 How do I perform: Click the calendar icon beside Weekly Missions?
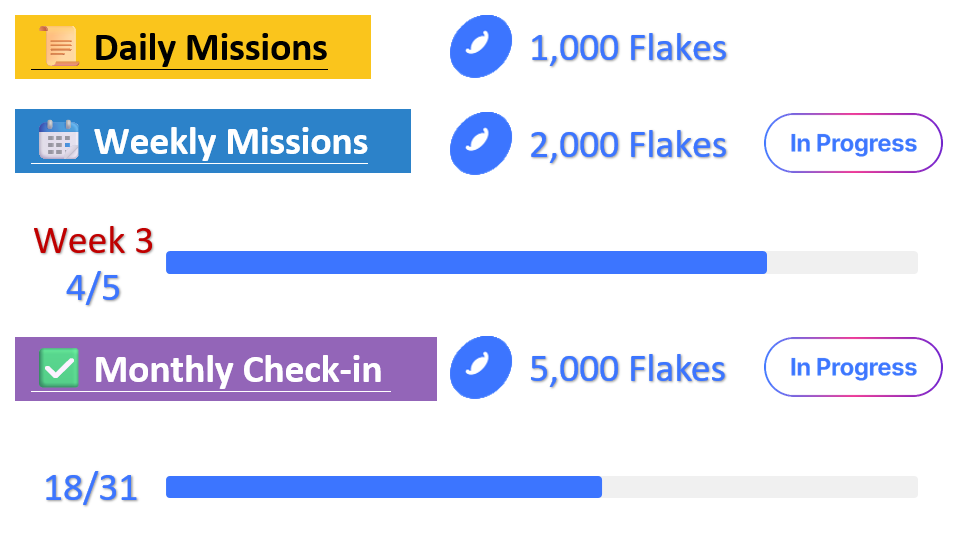[58, 141]
